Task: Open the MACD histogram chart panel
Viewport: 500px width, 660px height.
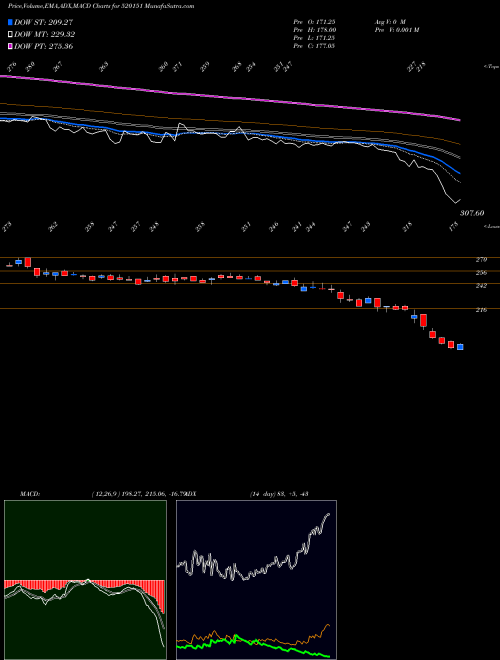Action: click(85, 580)
